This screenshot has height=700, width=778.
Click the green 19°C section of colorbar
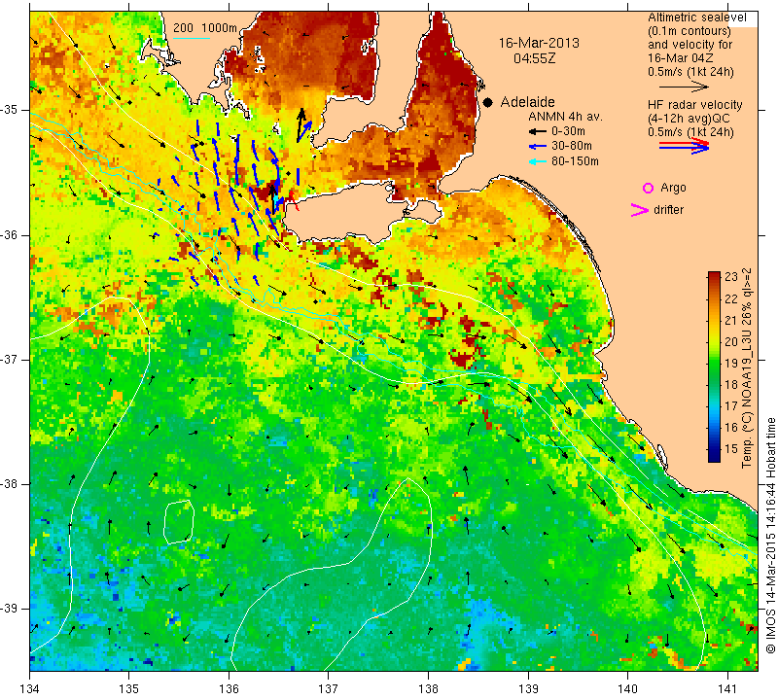[x=714, y=363]
